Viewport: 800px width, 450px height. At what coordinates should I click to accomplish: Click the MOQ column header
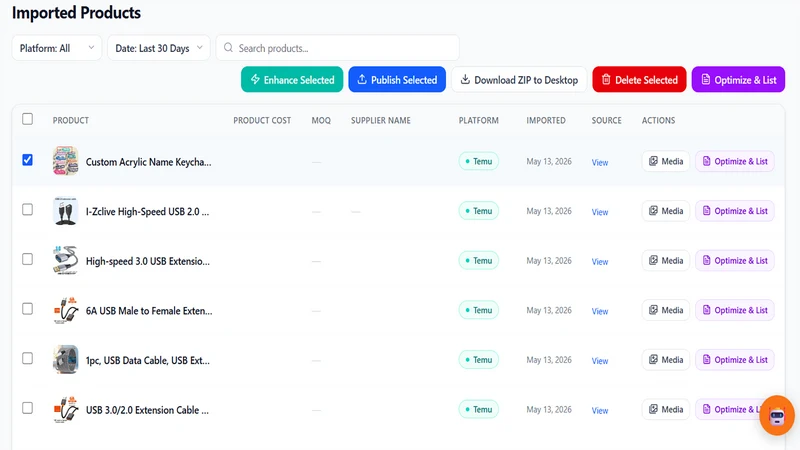(x=321, y=120)
